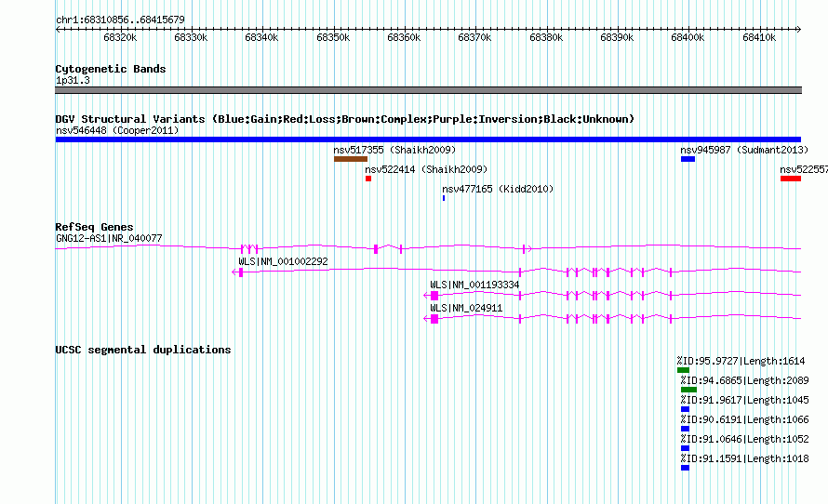Click the red nsv522414 loss marker
The width and height of the screenshot is (828, 504).
tap(368, 179)
